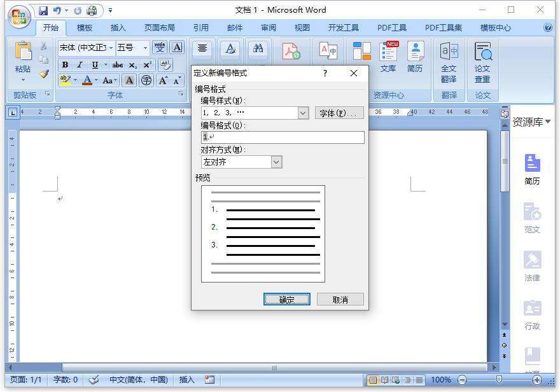Toggle bold formatting

(64, 64)
